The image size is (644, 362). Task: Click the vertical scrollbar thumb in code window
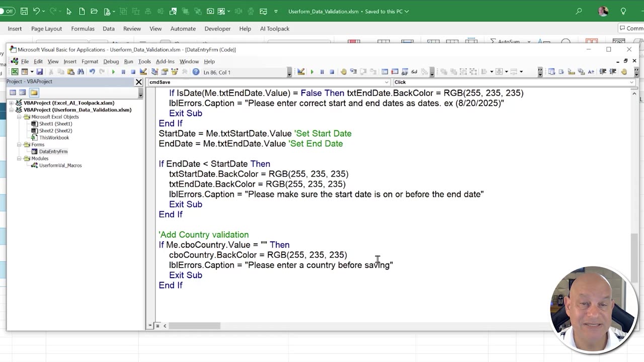point(635,259)
